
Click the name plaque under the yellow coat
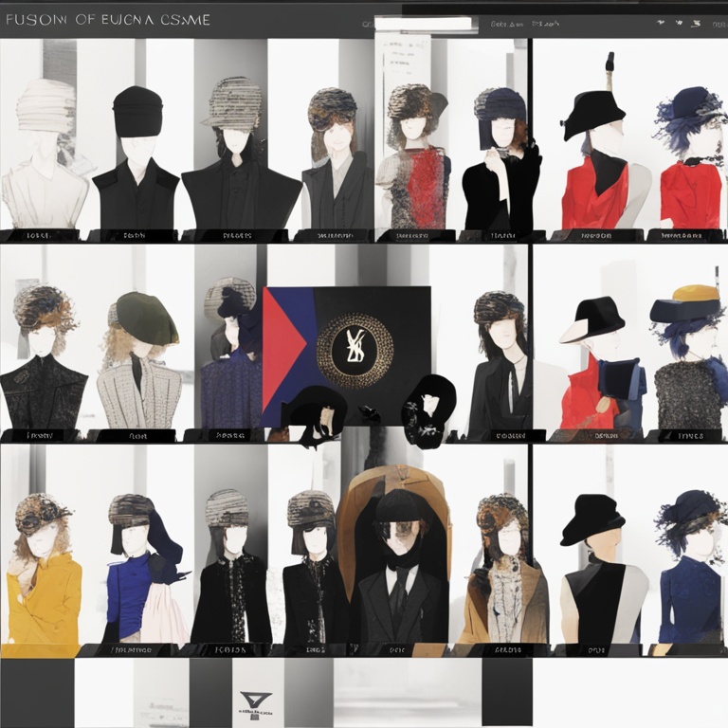coord(40,651)
